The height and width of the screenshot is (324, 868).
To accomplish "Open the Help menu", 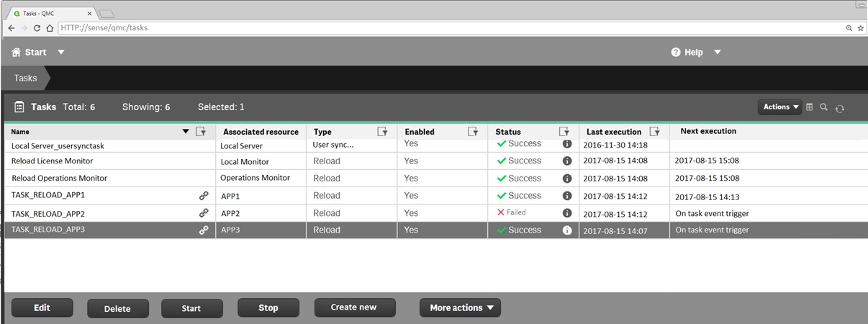I will [x=695, y=52].
